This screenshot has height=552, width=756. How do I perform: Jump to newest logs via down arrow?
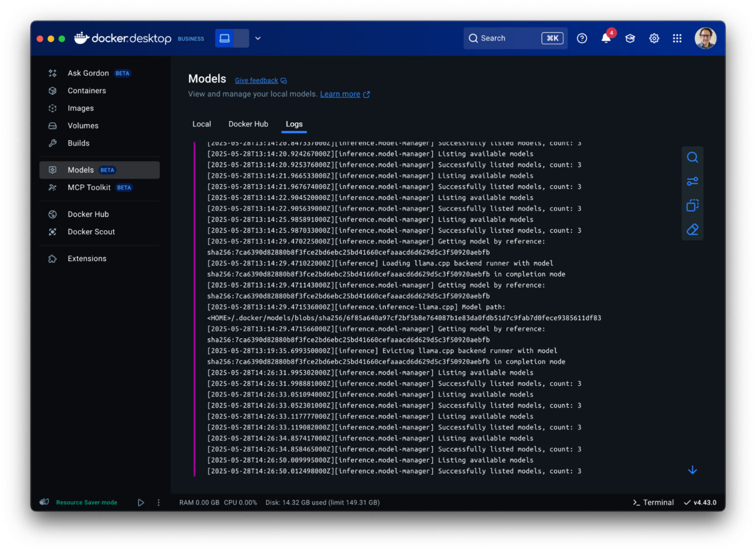pos(692,470)
